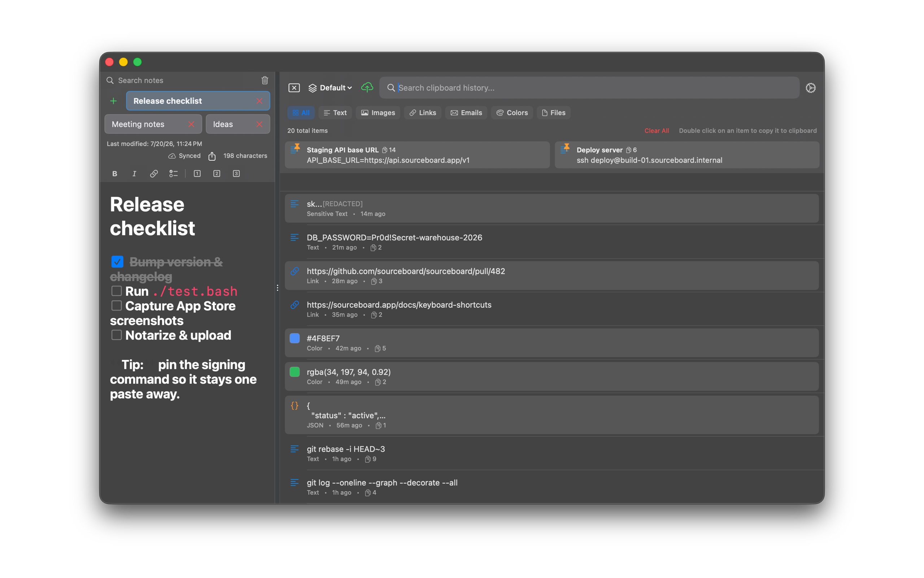Click the clear clipboard X box icon
Image resolution: width=924 pixels, height=578 pixels.
294,88
